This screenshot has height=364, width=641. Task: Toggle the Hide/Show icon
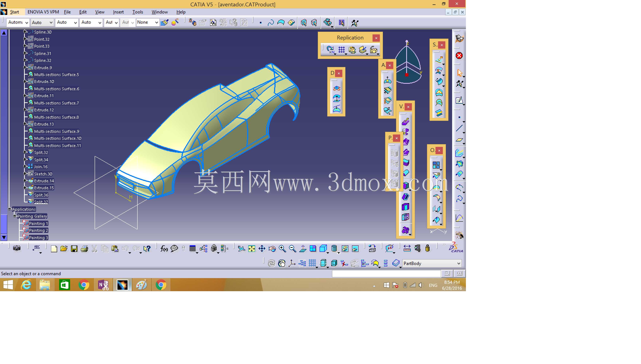[345, 248]
